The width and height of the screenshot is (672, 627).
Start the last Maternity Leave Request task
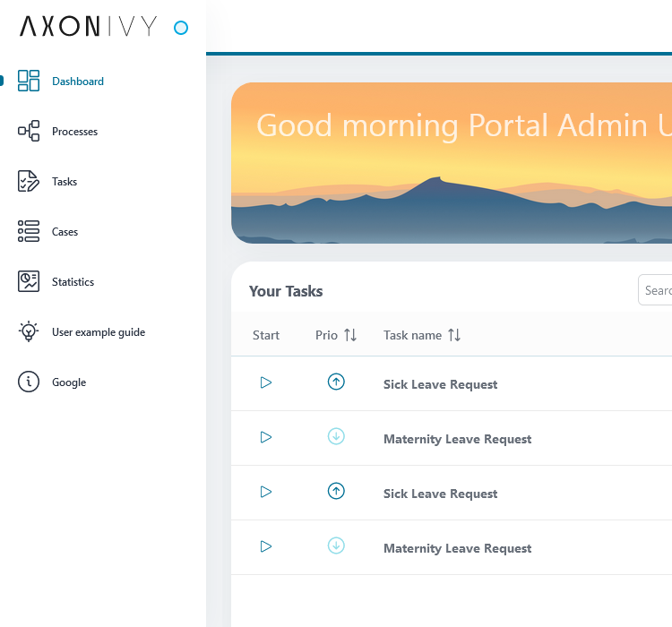point(265,546)
